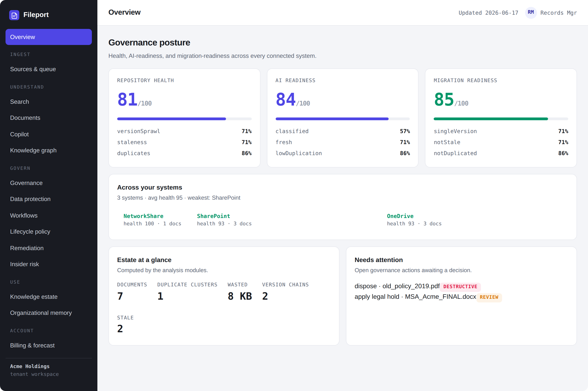Screen dimensions: 588x391
Task: Click the AI Readiness score 84
Action: coord(286,99)
